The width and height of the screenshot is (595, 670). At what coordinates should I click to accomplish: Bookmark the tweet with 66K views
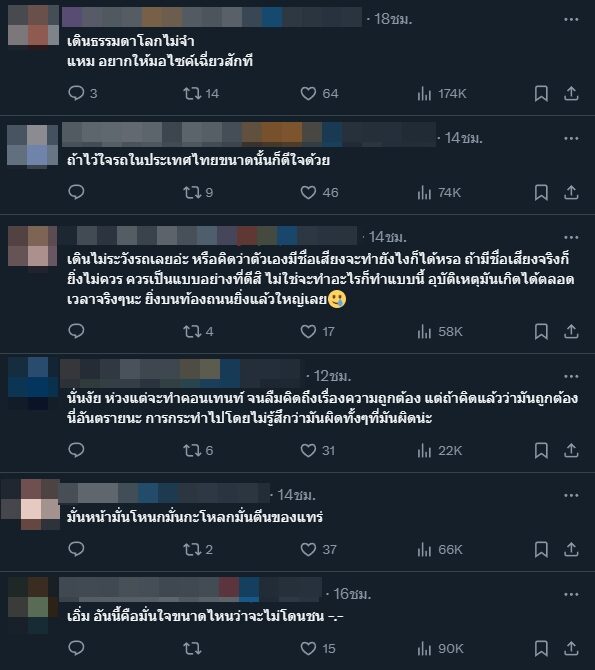click(x=541, y=550)
